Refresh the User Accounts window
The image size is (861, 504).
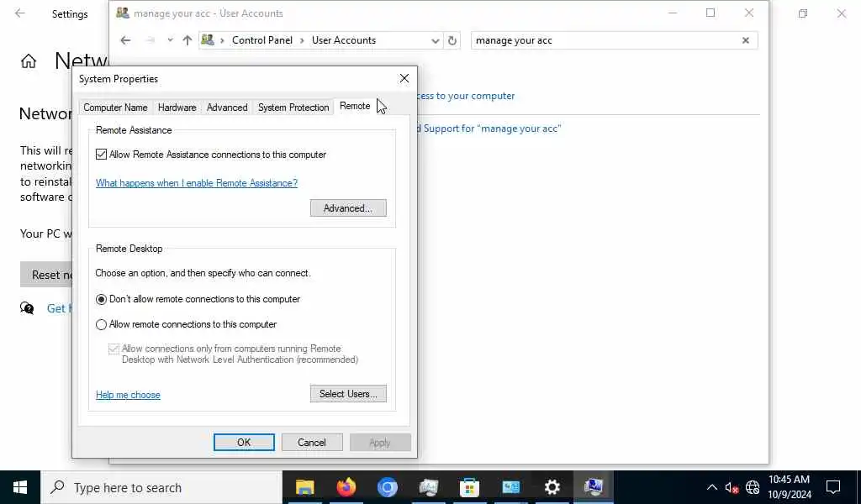pos(452,40)
